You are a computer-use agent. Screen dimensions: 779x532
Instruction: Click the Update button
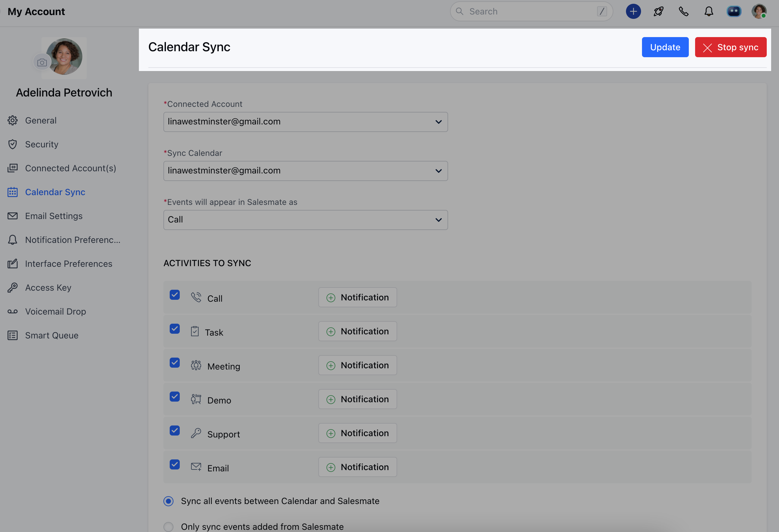pyautogui.click(x=665, y=47)
